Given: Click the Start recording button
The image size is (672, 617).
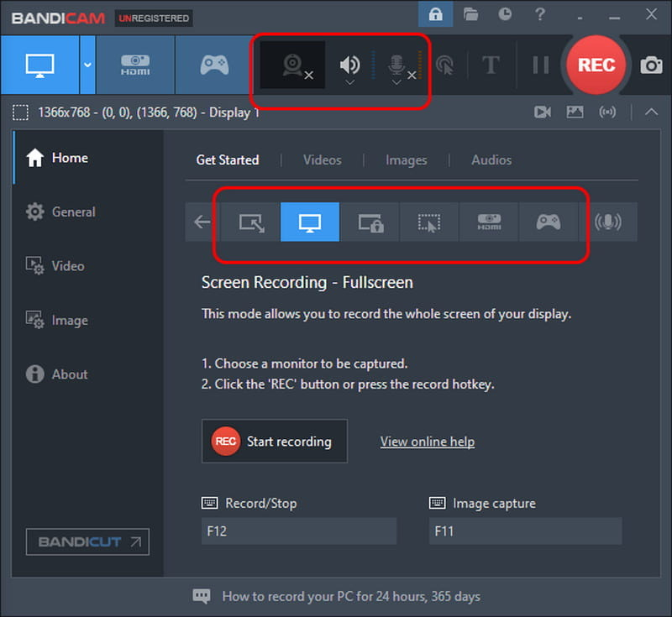Looking at the screenshot, I should coord(275,441).
